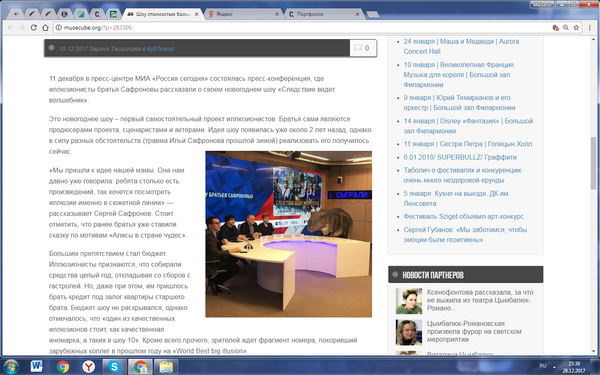Screen dimensions: 600x375
Task: Click the Ксенофонтова news thumbnail
Action: tap(409, 301)
